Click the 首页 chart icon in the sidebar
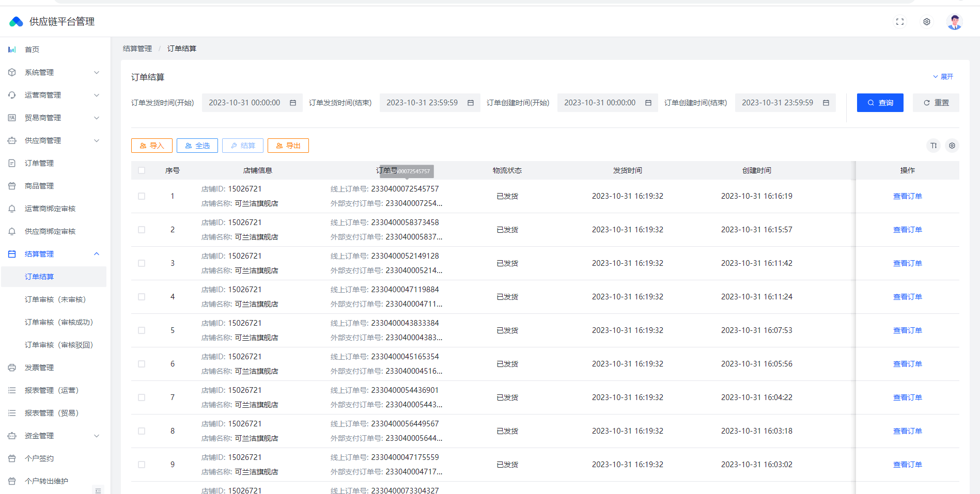980x494 pixels. [x=12, y=50]
